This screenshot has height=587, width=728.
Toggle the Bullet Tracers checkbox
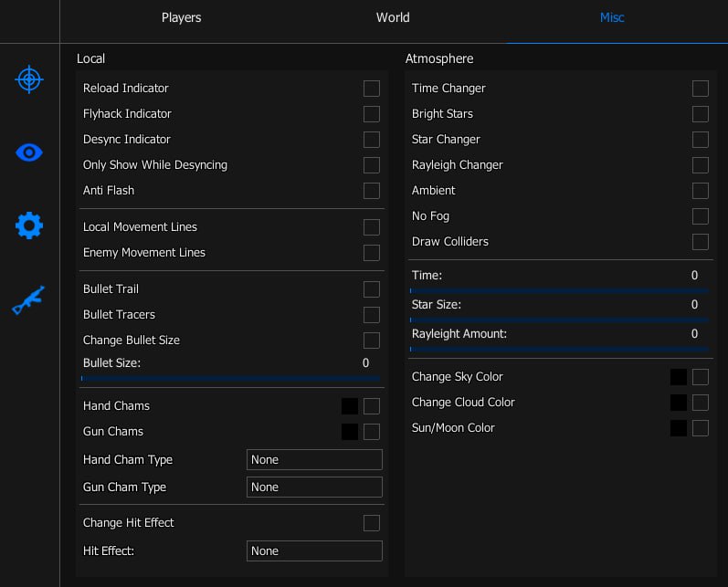coord(372,315)
